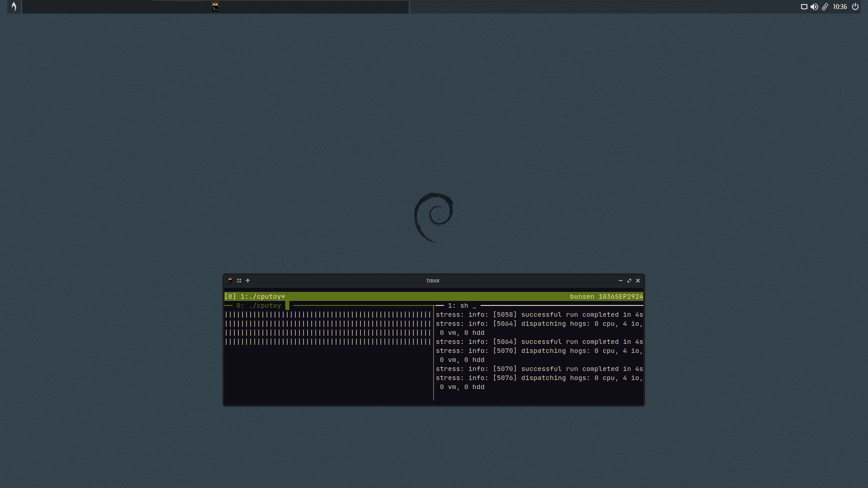Viewport: 868px width, 488px height.
Task: Open the clipboard paperclip tray icon
Action: [825, 7]
